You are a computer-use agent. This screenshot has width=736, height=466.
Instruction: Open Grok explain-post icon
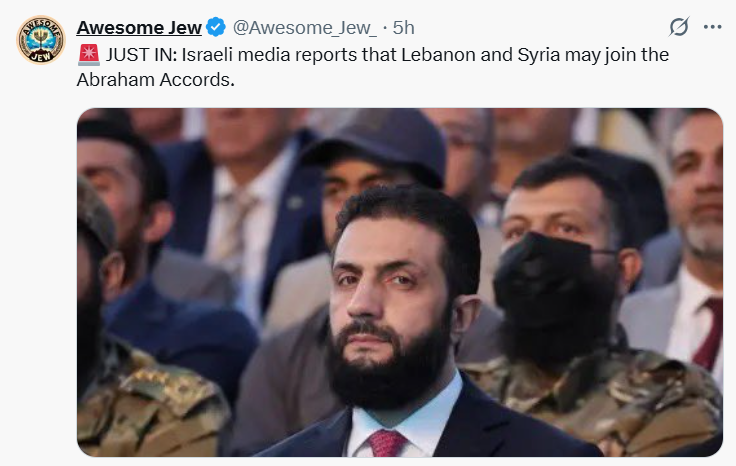tap(679, 27)
